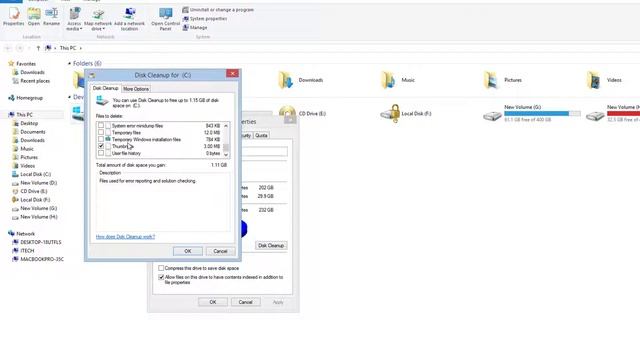Click the Open icon in the ribbon

34,17
